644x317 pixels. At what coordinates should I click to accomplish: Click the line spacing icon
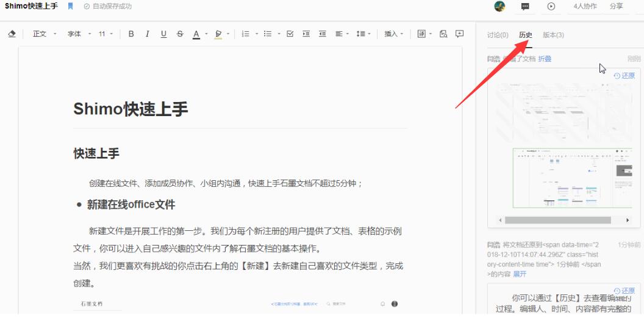point(360,34)
